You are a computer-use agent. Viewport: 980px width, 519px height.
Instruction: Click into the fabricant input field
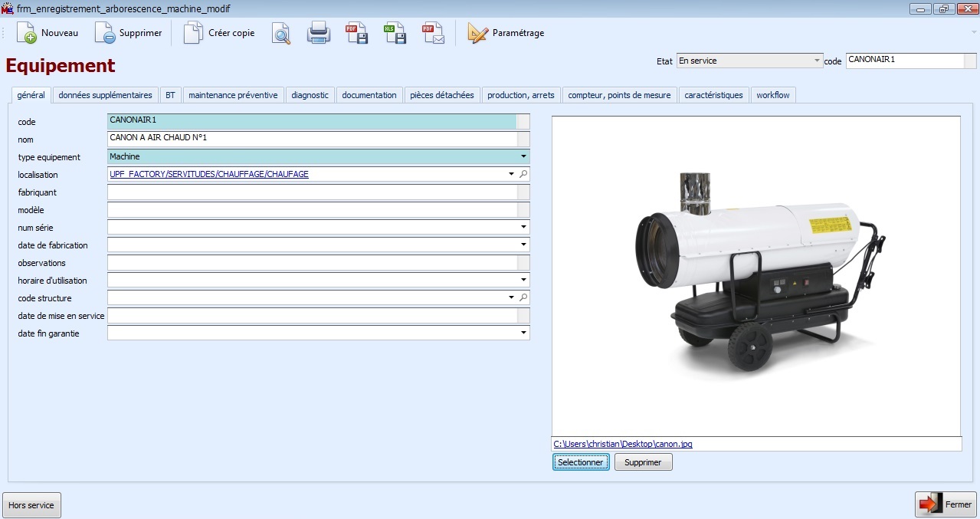313,192
